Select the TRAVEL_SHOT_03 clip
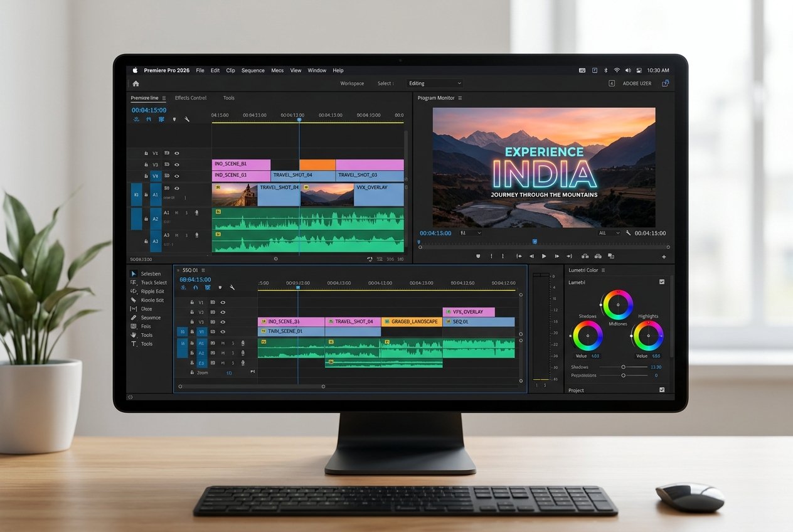 370,176
